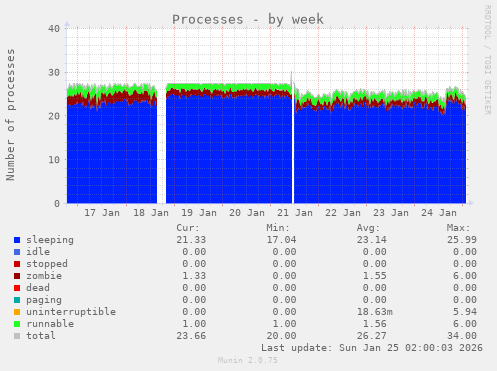Click the y-axis label 20
The height and width of the screenshot is (371, 497).
[54, 116]
